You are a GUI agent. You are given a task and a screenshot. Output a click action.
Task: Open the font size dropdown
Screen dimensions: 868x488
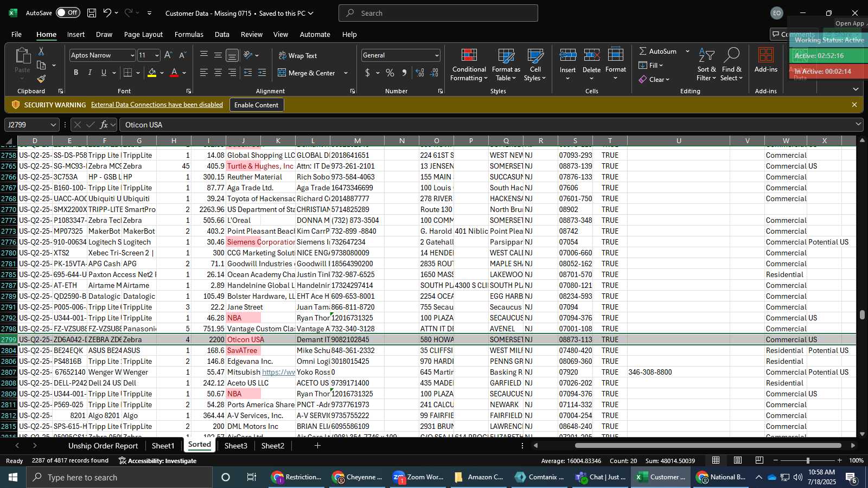point(157,55)
